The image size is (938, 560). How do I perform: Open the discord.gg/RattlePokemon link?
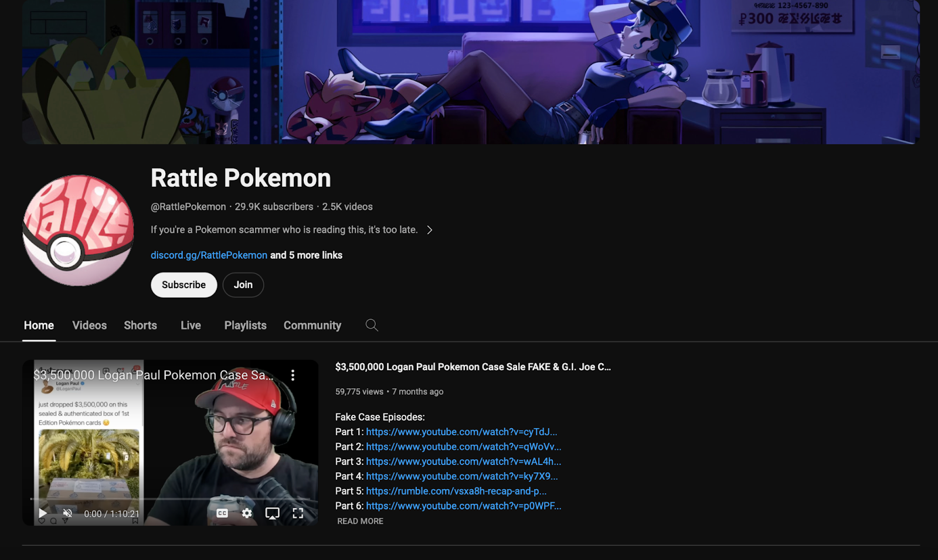point(209,255)
